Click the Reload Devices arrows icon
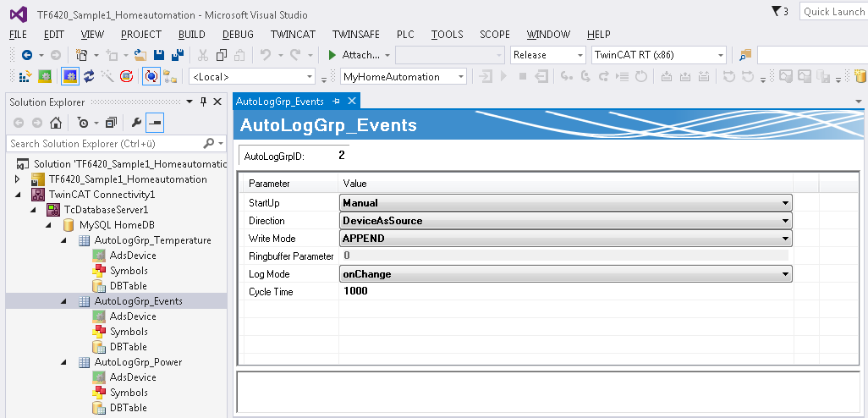Image resolution: width=868 pixels, height=418 pixels. tap(89, 76)
